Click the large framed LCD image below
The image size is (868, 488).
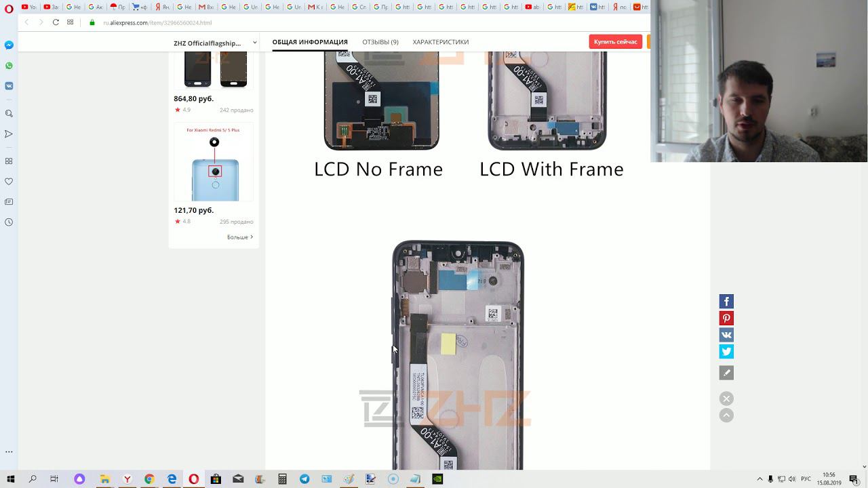click(458, 355)
